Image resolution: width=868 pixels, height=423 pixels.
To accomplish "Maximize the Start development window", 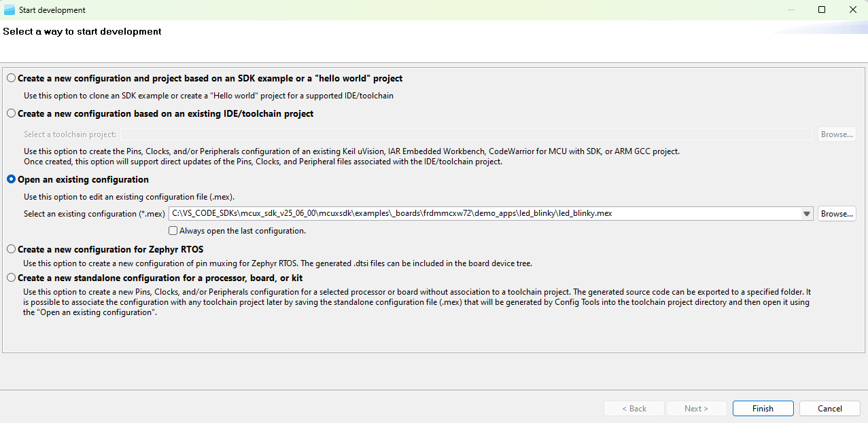I will [x=822, y=10].
